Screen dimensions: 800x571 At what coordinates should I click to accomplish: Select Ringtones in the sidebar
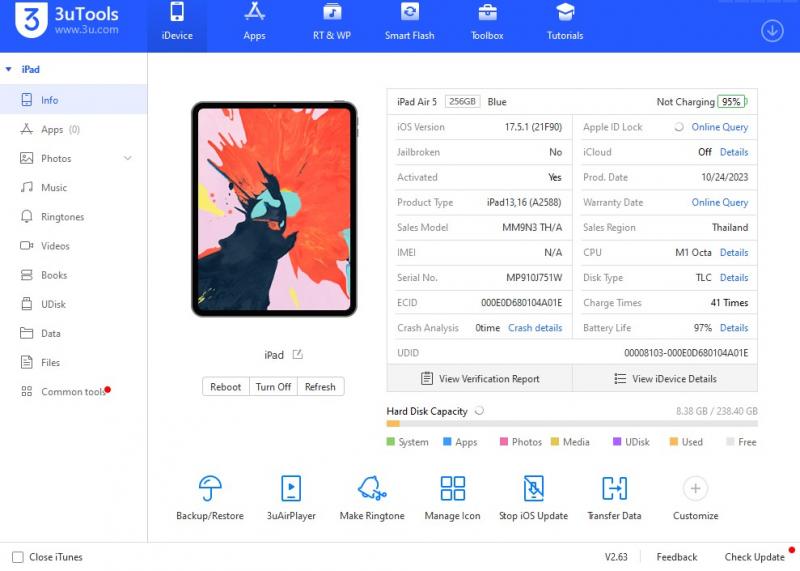62,217
